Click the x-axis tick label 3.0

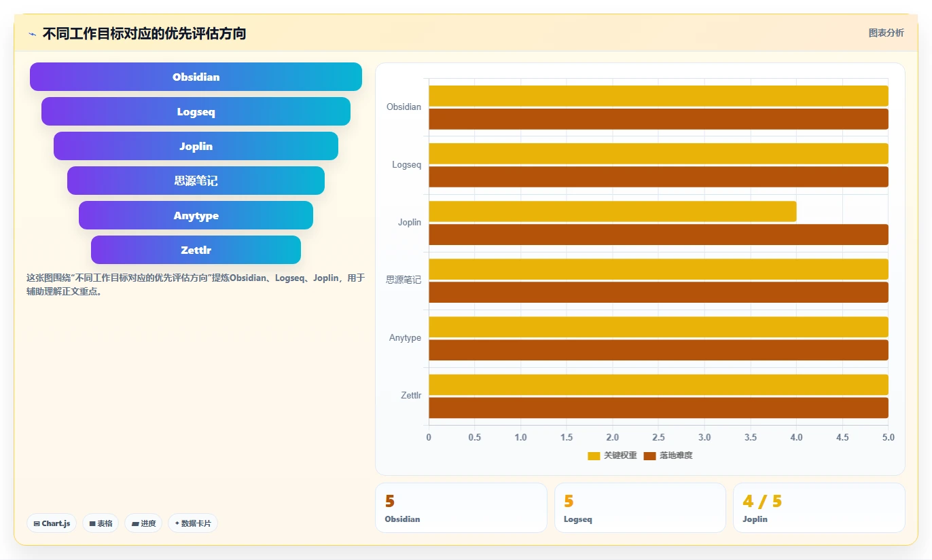704,437
